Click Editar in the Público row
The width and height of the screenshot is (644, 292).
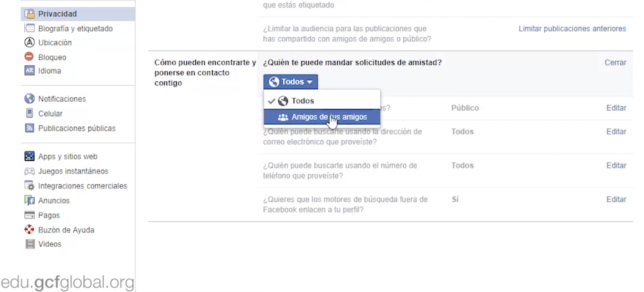point(616,108)
